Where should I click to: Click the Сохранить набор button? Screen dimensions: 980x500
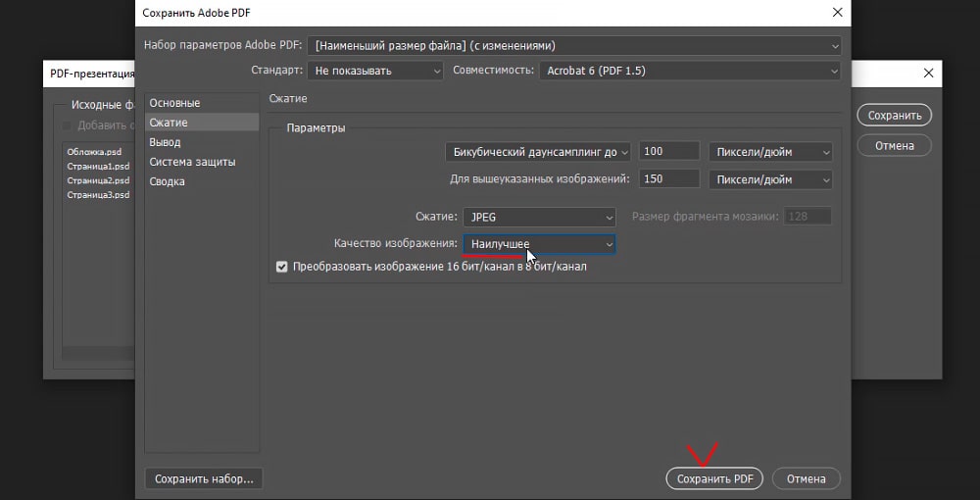coord(204,478)
